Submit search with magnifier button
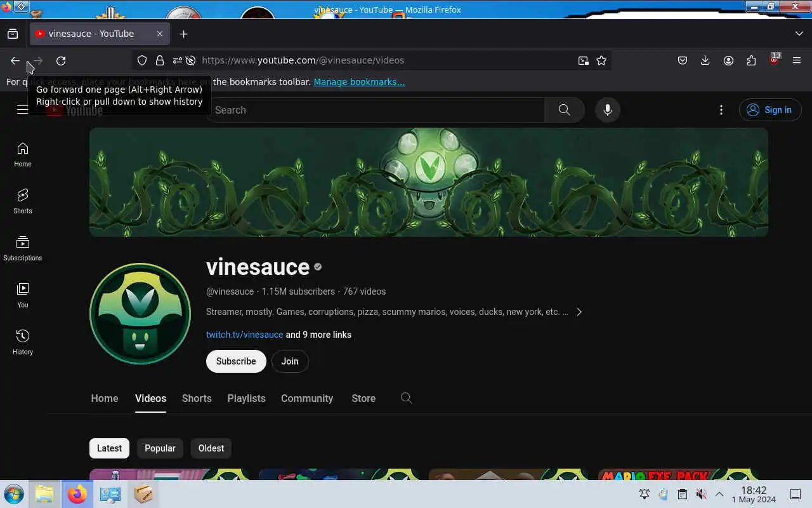The height and width of the screenshot is (508, 812). point(564,110)
